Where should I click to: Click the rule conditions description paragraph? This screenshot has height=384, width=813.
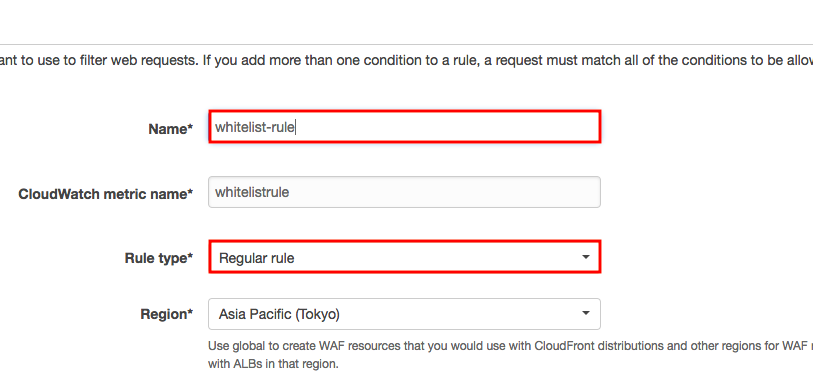click(x=406, y=61)
